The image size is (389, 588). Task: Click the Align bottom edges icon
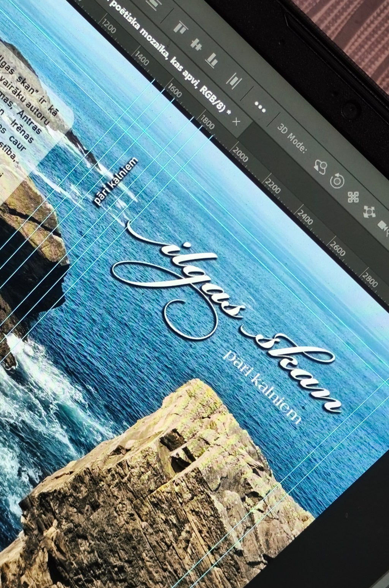point(212,59)
